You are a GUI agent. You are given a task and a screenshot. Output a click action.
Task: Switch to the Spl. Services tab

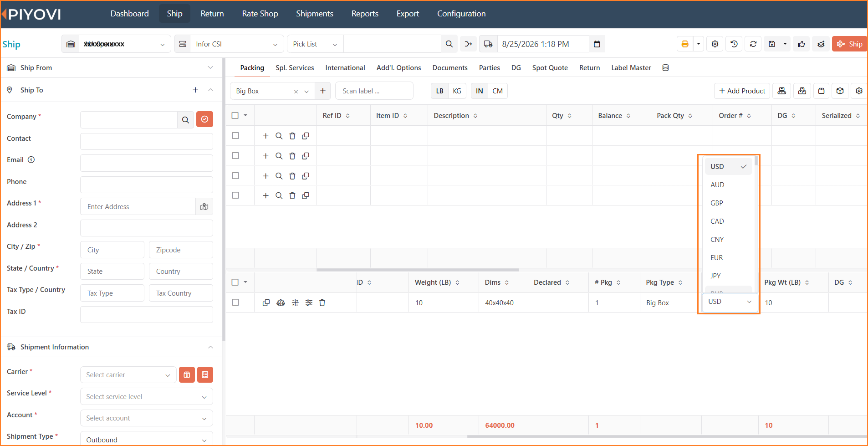pyautogui.click(x=295, y=68)
